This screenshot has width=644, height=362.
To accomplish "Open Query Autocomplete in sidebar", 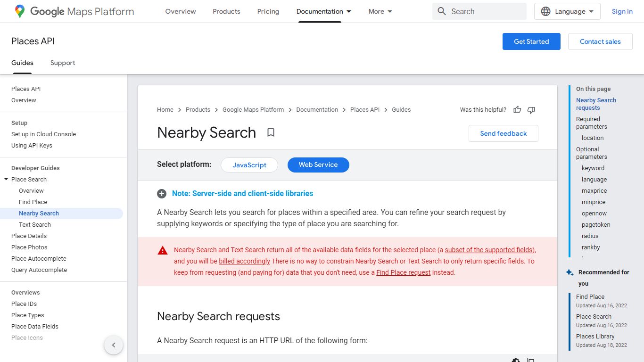I will pos(39,270).
